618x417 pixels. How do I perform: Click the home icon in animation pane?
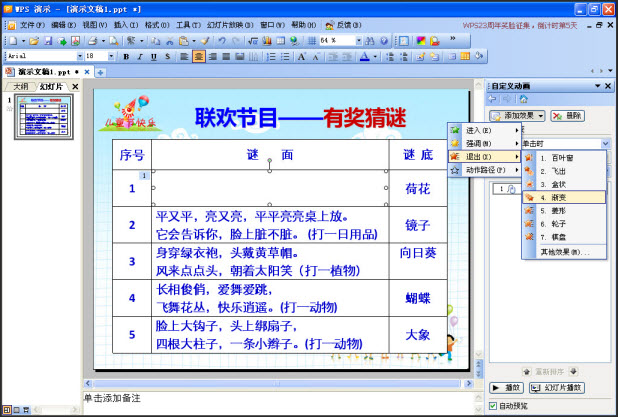tap(523, 99)
